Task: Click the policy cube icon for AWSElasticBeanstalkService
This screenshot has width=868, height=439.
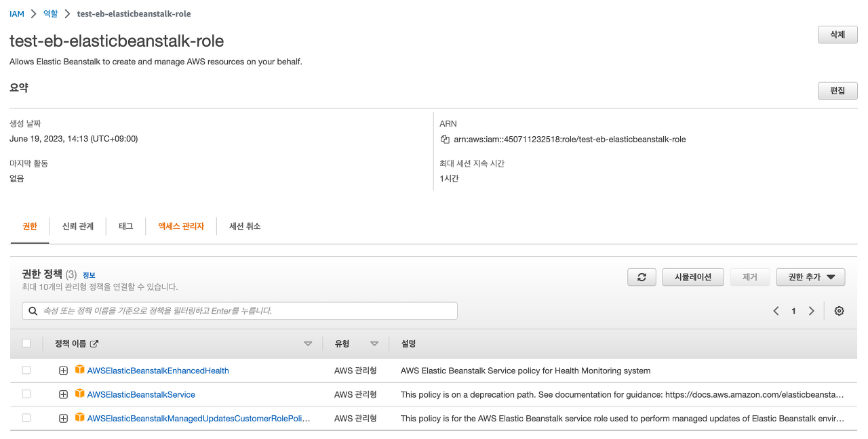Action: point(79,394)
